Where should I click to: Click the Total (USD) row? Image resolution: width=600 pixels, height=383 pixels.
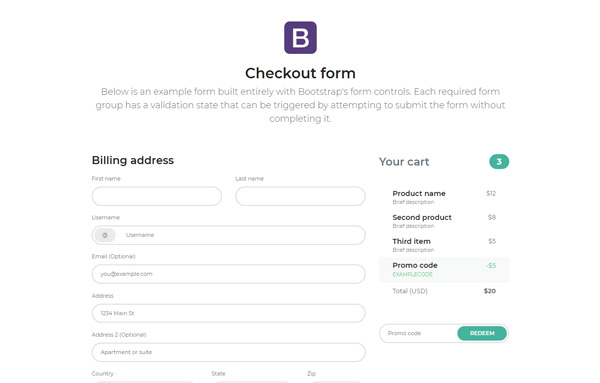point(444,291)
